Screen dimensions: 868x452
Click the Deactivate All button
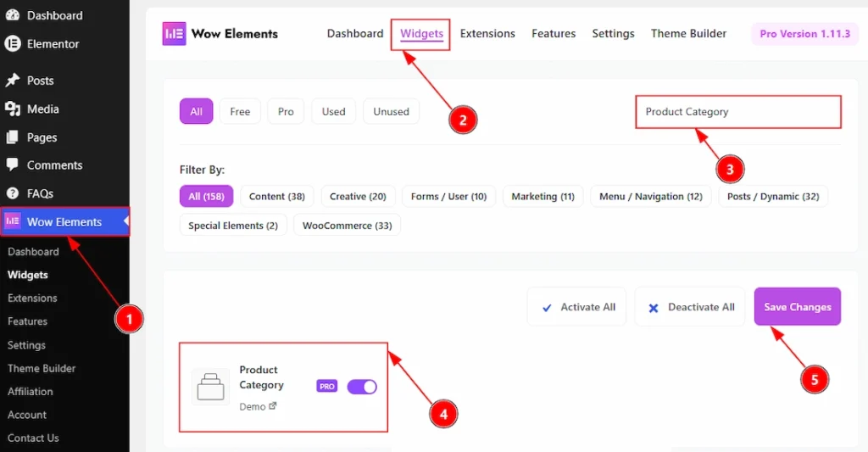point(691,307)
